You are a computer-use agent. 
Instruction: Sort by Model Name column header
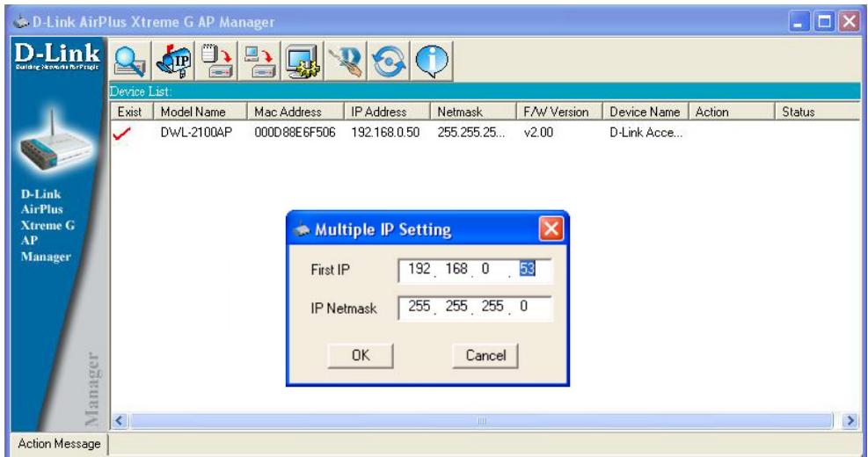[200, 112]
